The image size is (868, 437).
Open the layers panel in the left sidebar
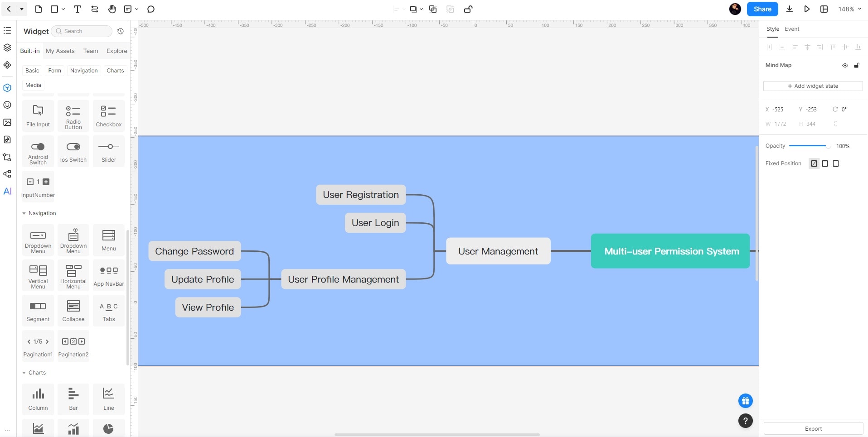7,48
